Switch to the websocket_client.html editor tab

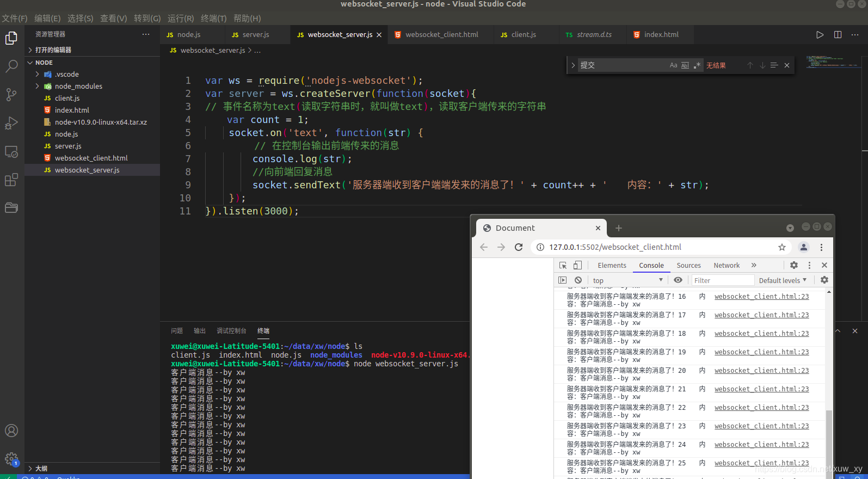coord(441,35)
